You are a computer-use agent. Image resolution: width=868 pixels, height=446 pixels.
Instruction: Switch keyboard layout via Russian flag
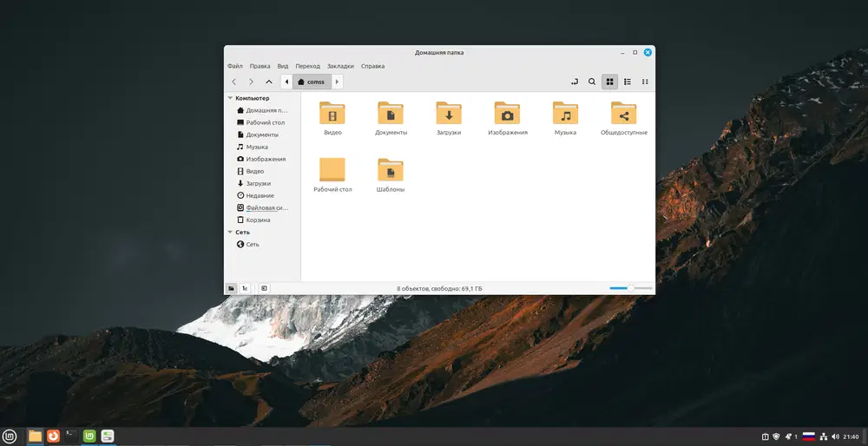click(x=809, y=436)
